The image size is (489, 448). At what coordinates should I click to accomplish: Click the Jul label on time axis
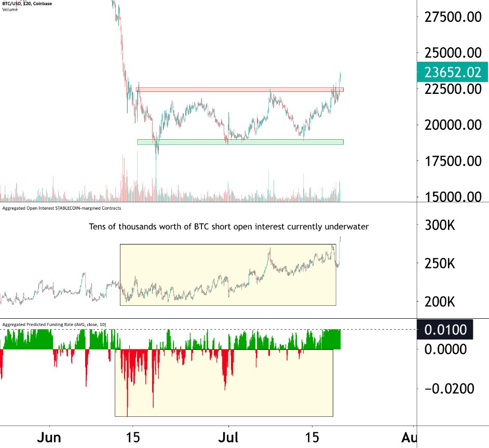[228, 437]
